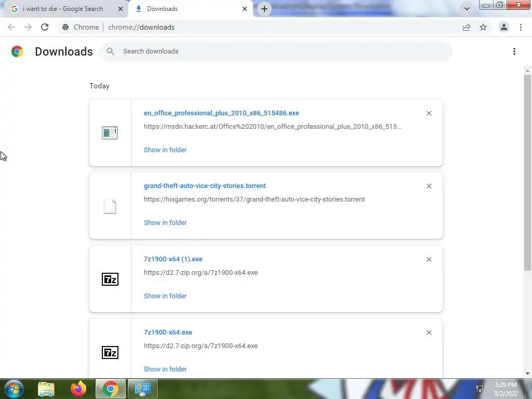Open 7z1900-x64 (1).exe file link
Screen dimensions: 532x399
pyautogui.click(x=173, y=259)
